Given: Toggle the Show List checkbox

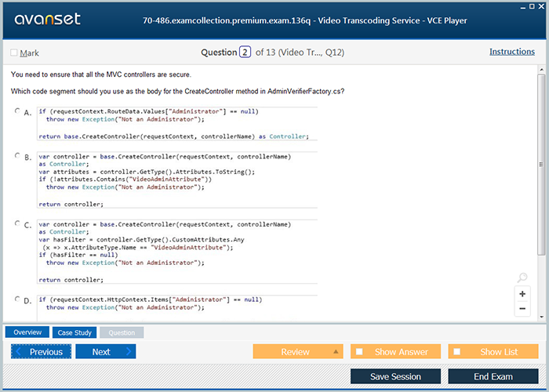Looking at the screenshot, I should click(x=457, y=351).
